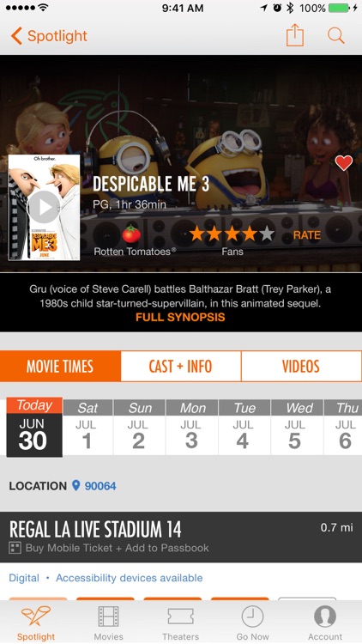Go back to Spotlight
Viewport: 362px width, 644px height.
click(49, 36)
